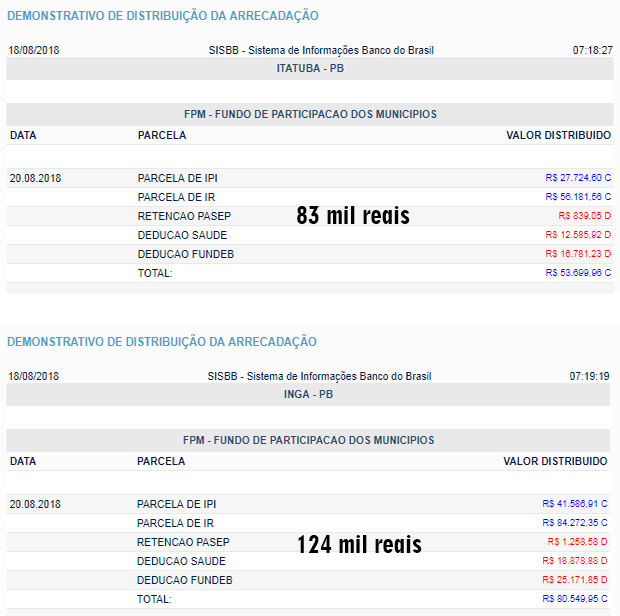Select PARCELA DE IPI in the Itatuba table
This screenshot has height=616, width=620.
coord(178,178)
